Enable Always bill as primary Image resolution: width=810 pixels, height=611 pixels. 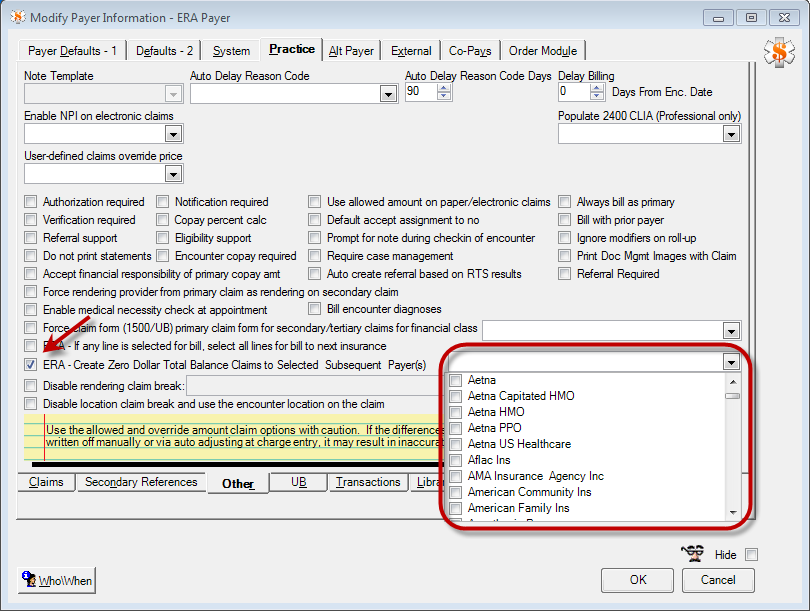click(x=565, y=201)
